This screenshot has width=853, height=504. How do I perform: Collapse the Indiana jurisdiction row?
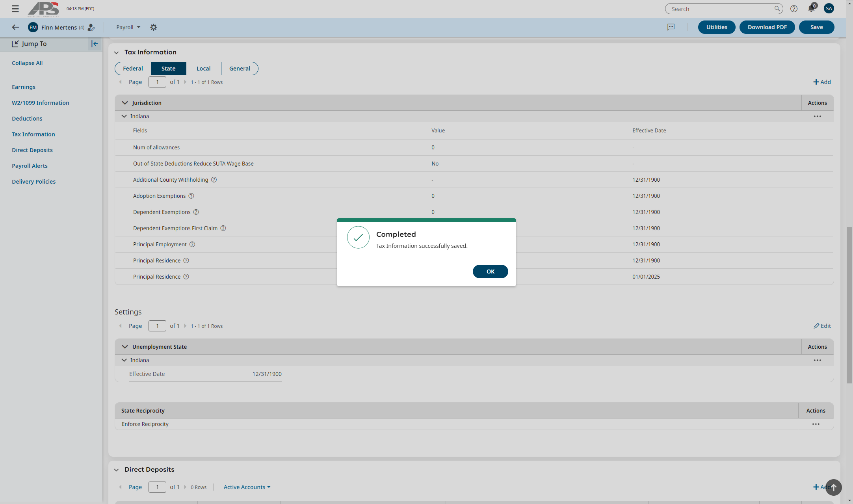point(124,116)
